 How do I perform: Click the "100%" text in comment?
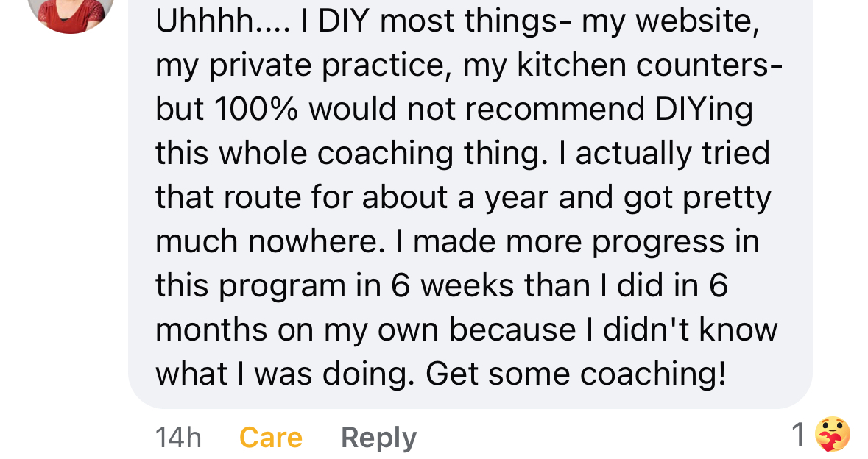pos(256,110)
